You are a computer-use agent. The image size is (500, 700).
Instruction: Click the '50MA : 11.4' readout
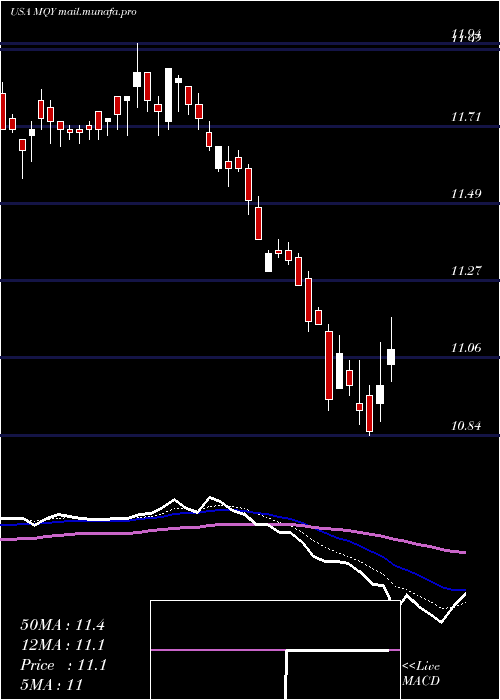click(62, 625)
